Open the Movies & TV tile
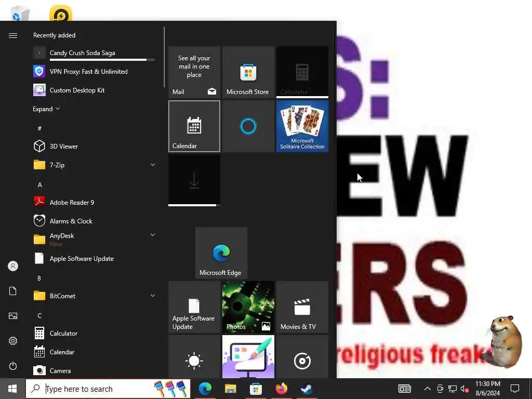 point(302,307)
